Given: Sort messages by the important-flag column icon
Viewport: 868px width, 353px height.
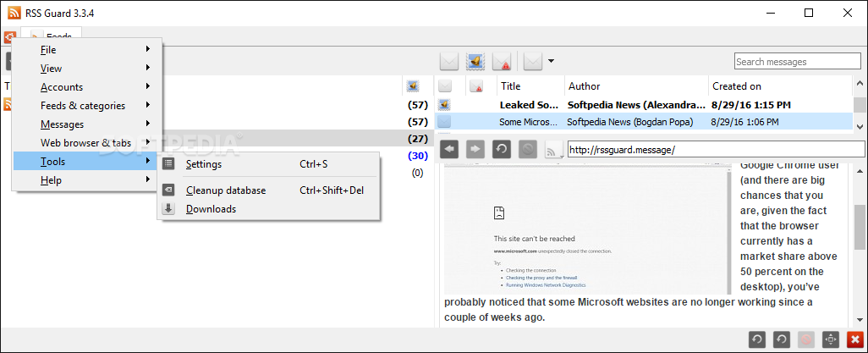Looking at the screenshot, I should pyautogui.click(x=475, y=85).
